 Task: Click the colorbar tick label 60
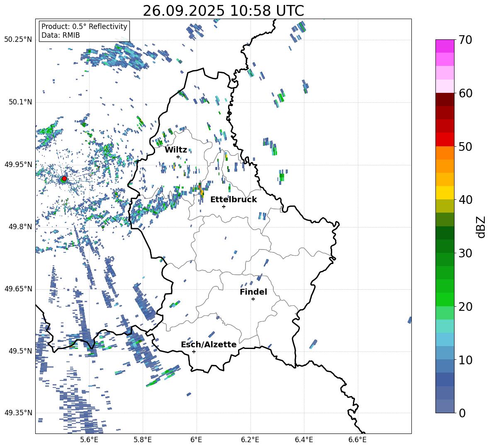coord(466,93)
